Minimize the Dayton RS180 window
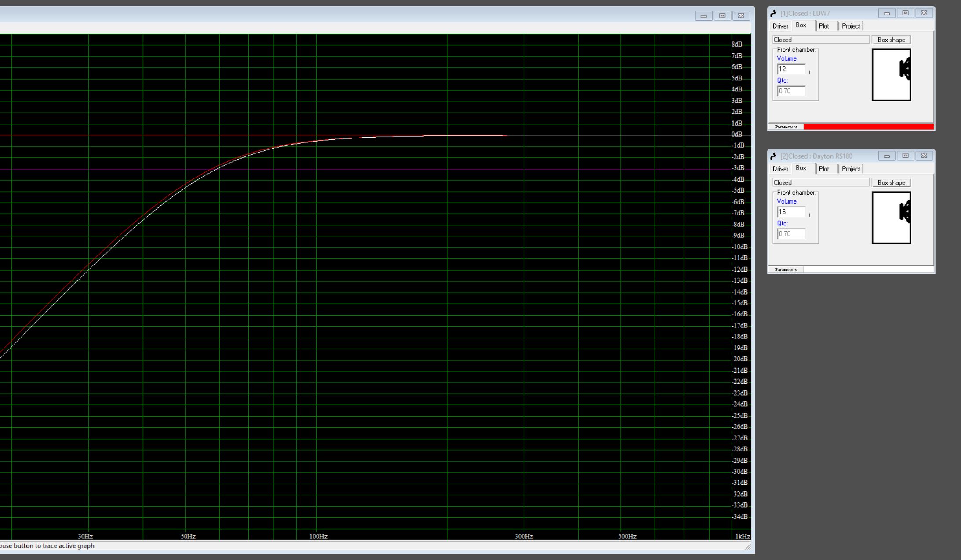This screenshot has width=961, height=560. tap(887, 156)
